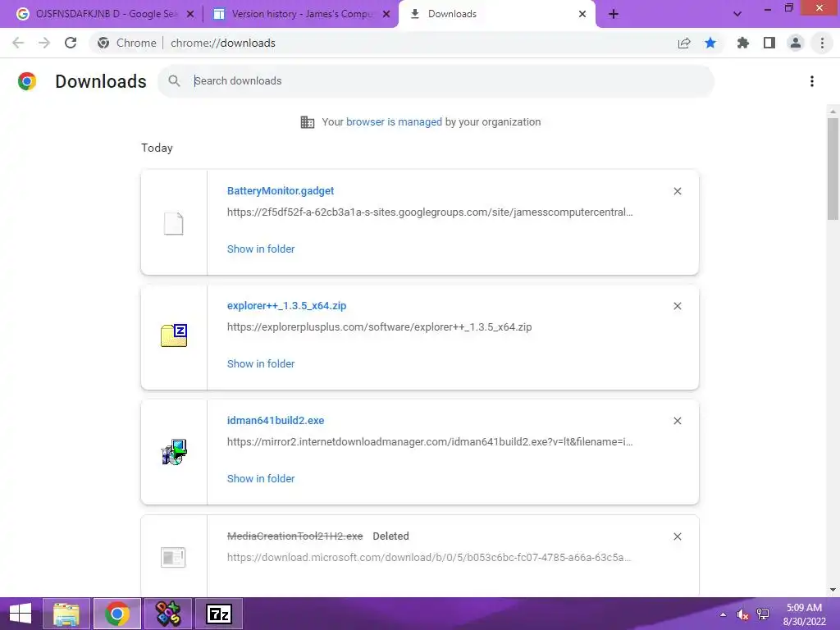Image resolution: width=840 pixels, height=630 pixels.
Task: Open the side panel icon
Action: click(x=769, y=43)
